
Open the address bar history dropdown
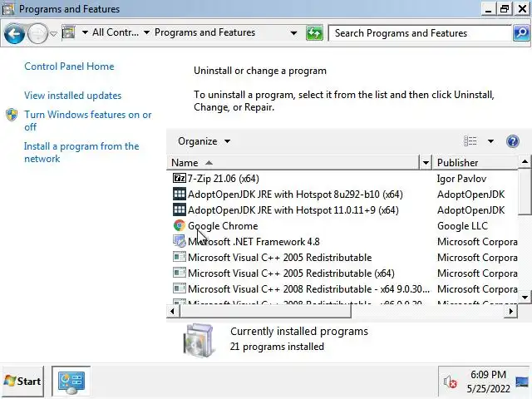[293, 33]
